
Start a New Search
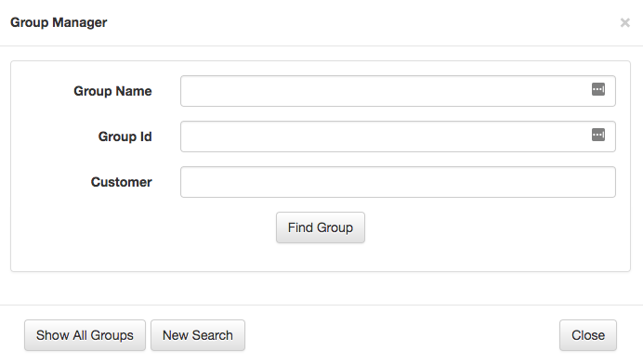click(198, 335)
